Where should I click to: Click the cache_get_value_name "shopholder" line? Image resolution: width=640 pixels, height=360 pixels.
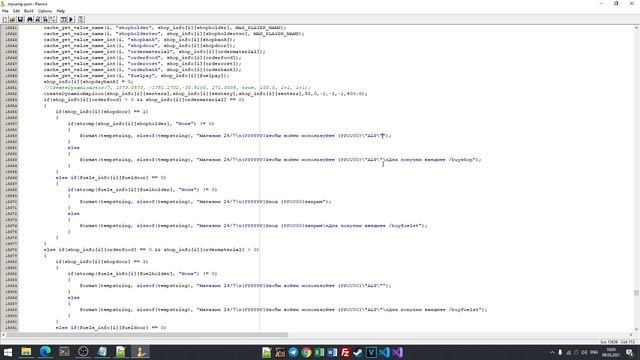(x=165, y=28)
